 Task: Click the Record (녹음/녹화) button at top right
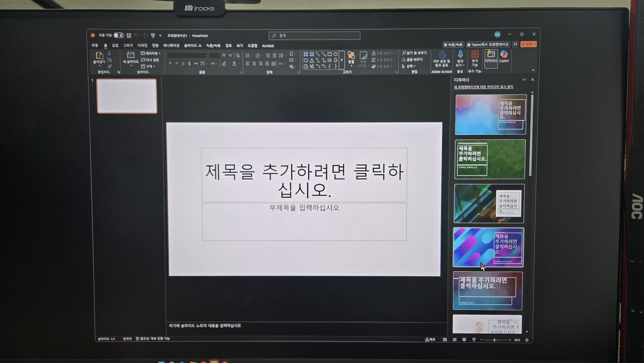(453, 45)
